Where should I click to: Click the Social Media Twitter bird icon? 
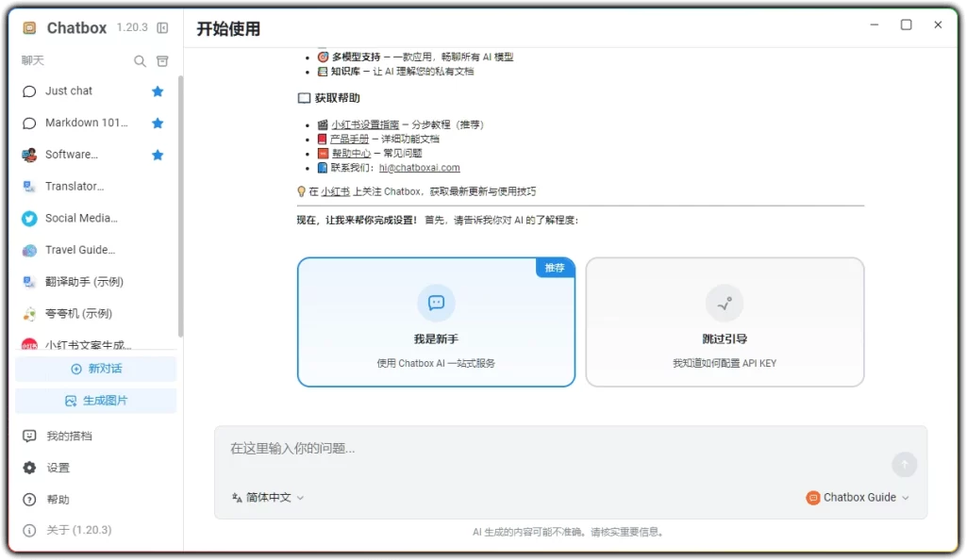tap(29, 219)
